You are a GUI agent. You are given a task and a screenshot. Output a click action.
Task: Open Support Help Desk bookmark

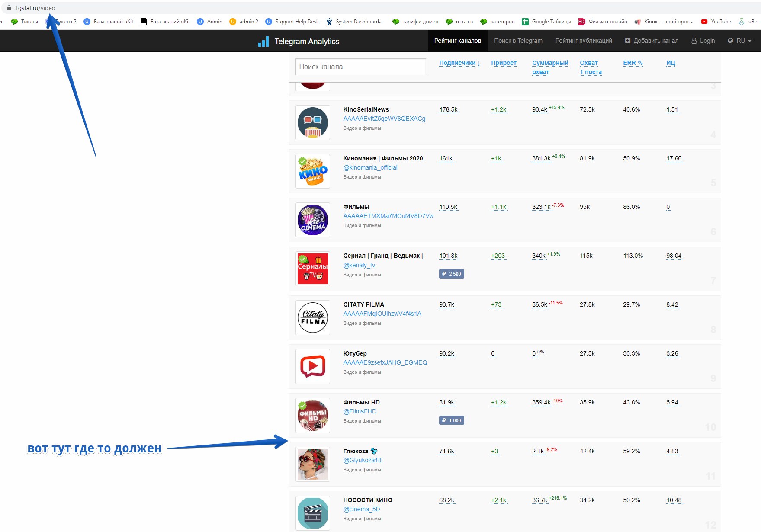click(292, 22)
